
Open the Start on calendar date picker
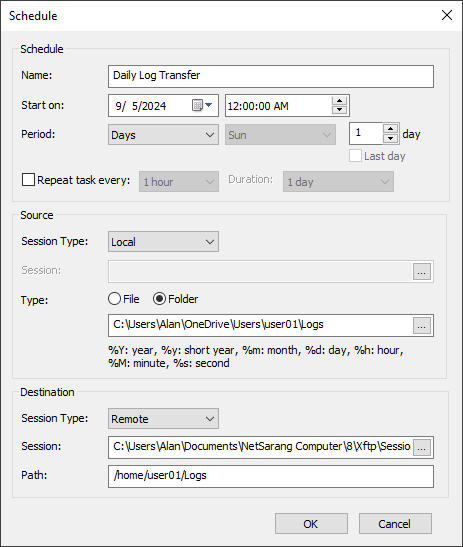click(202, 105)
